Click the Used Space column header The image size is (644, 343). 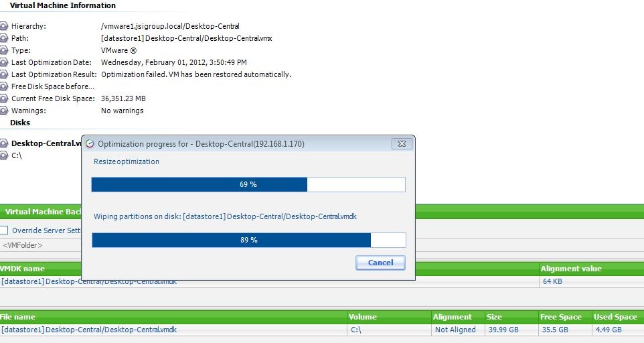(615, 317)
